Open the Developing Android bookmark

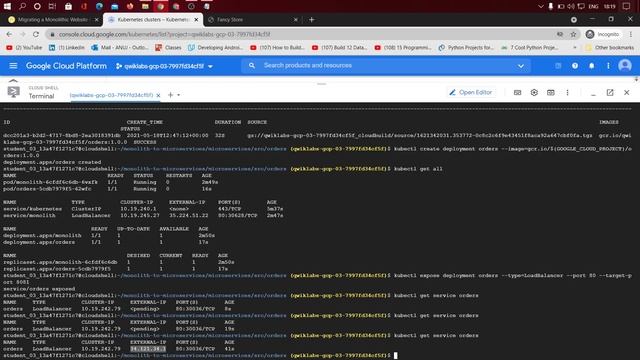point(215,48)
